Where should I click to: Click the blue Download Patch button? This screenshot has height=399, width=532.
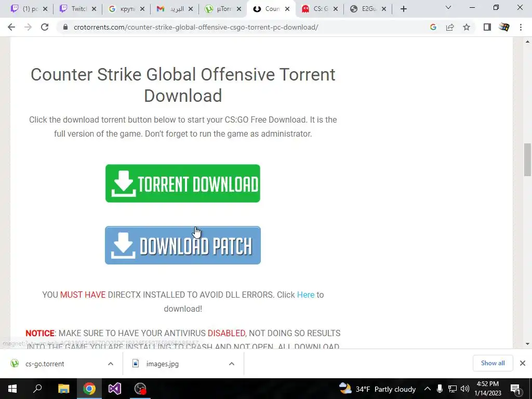[x=183, y=245]
